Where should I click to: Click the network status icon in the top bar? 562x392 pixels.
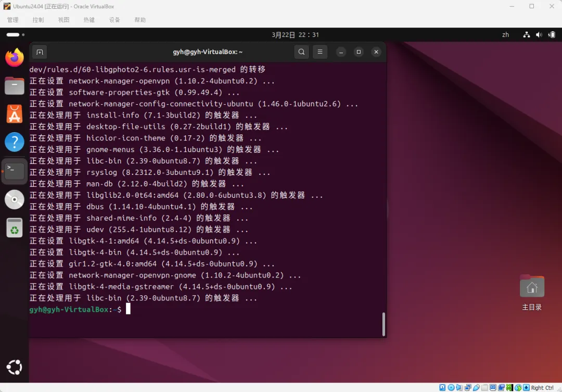click(527, 35)
